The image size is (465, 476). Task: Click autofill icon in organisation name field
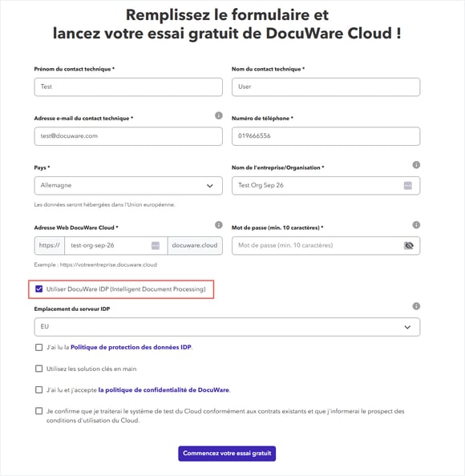click(x=408, y=185)
